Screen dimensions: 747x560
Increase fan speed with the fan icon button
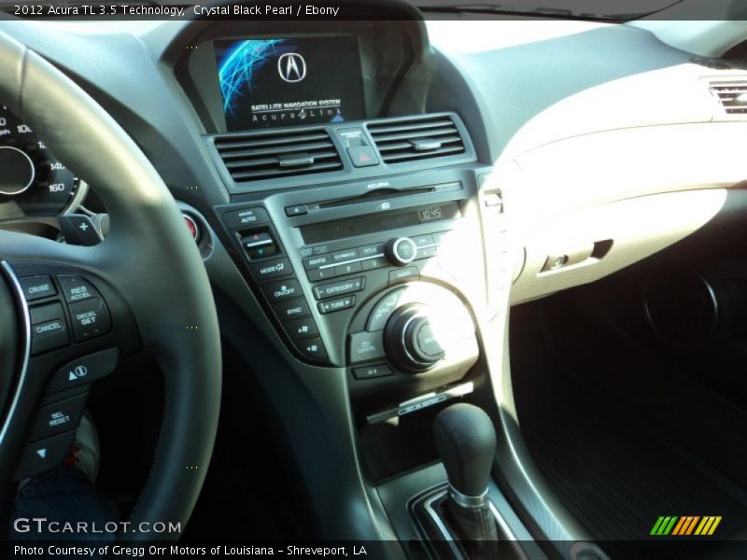304,329
